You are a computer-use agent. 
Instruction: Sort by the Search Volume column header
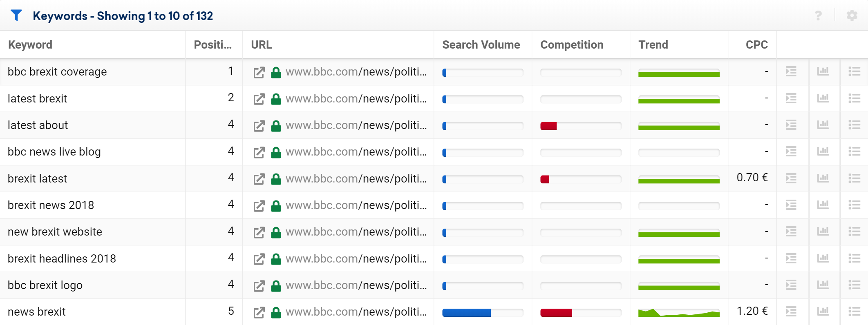click(481, 45)
